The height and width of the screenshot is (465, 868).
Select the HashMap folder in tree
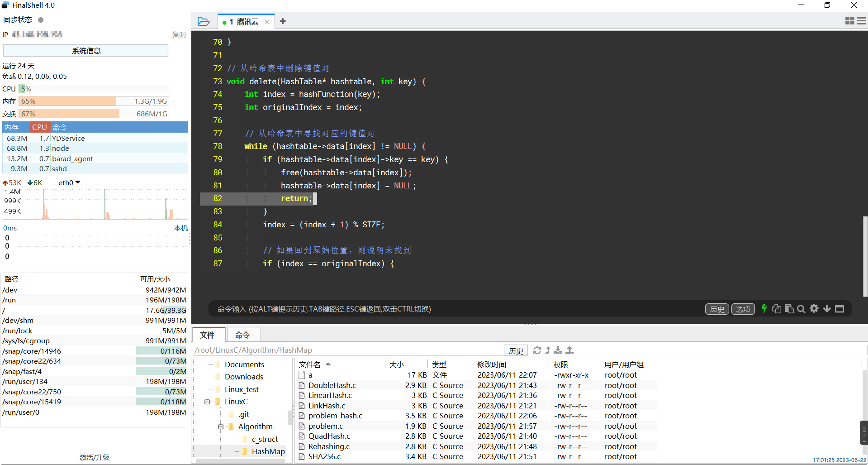coord(268,451)
